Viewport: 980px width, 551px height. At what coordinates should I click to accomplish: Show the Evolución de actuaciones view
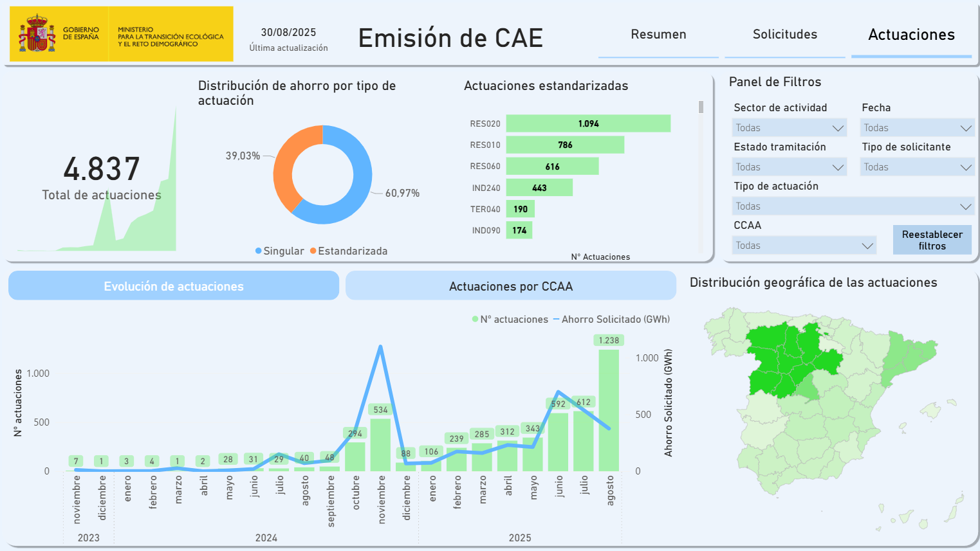(x=174, y=286)
